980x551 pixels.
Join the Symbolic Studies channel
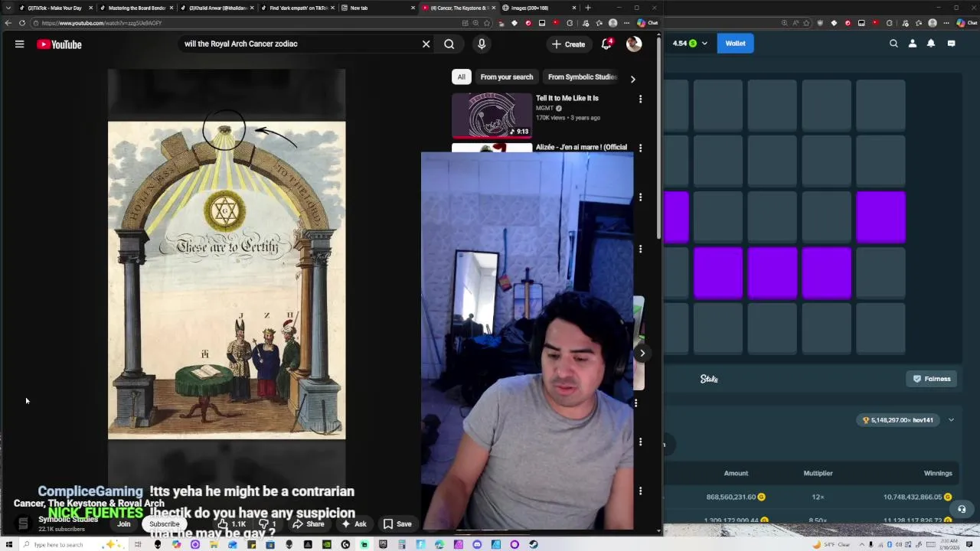(x=124, y=524)
